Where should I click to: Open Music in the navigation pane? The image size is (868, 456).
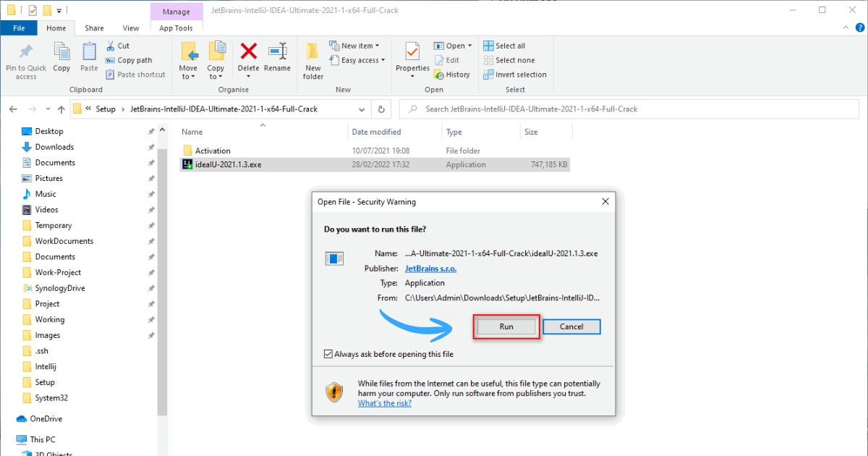coord(46,194)
